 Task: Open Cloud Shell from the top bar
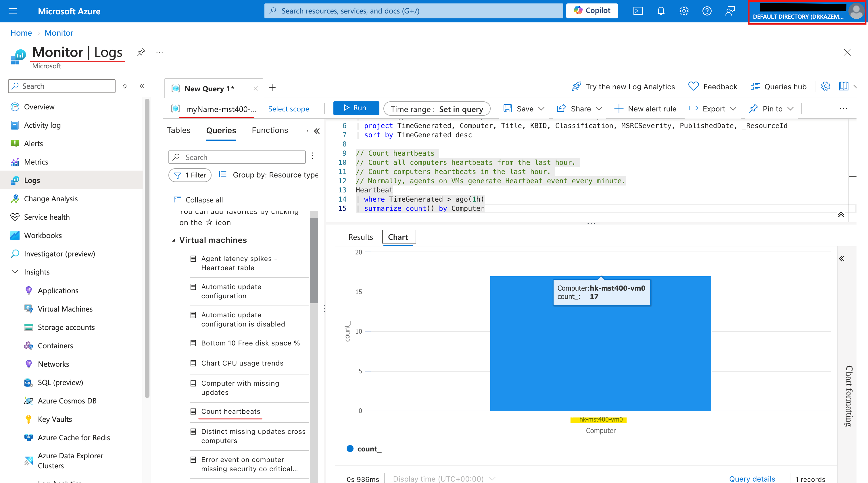tap(638, 11)
